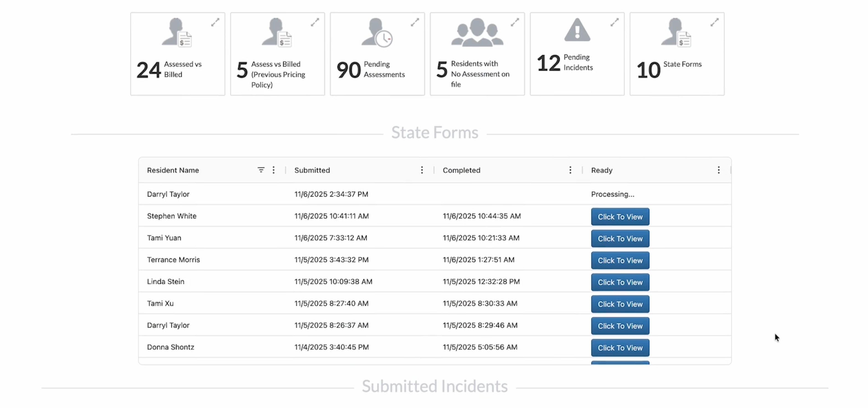Expand the Assessed vs Billed card
The image size is (868, 408).
[x=215, y=22]
